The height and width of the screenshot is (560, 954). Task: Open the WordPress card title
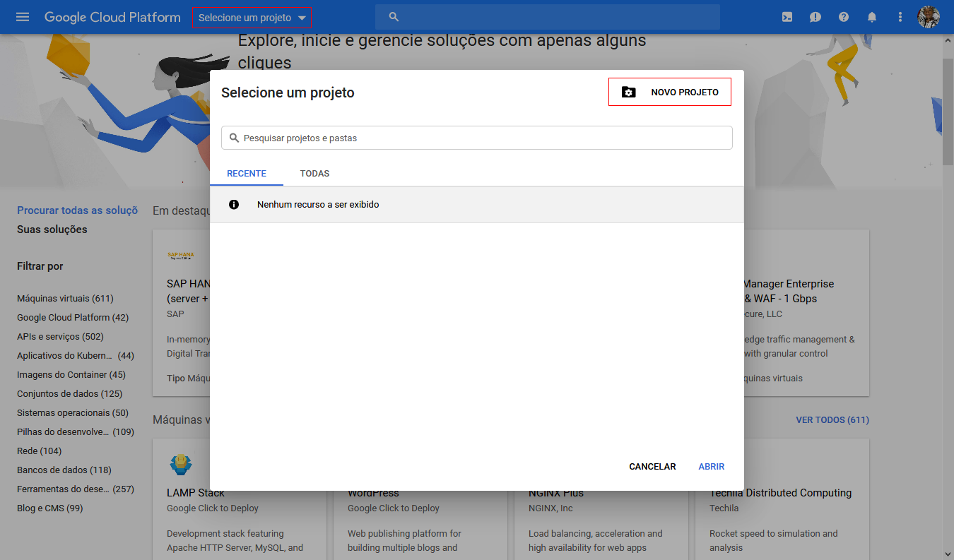[373, 493]
